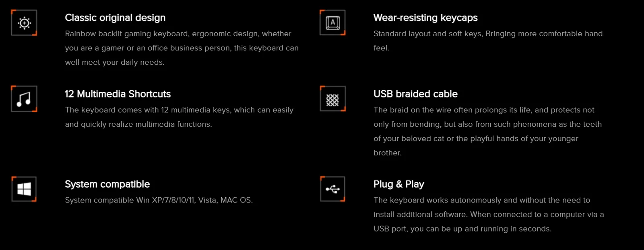
Task: Click the USB symbol icon
Action: tap(332, 189)
